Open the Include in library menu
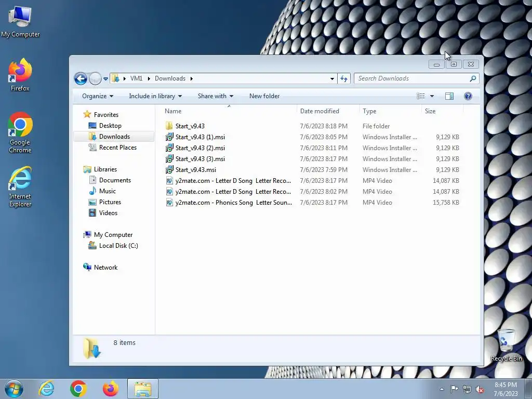 tap(155, 96)
